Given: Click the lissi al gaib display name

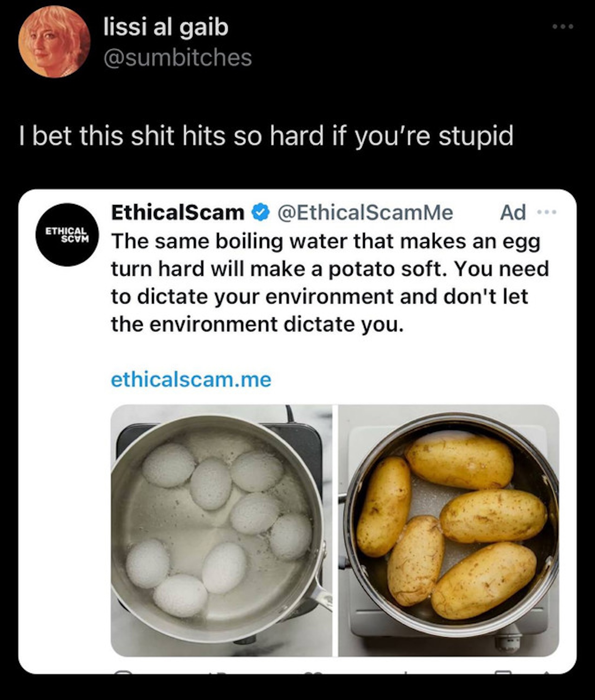Looking at the screenshot, I should pos(166,27).
